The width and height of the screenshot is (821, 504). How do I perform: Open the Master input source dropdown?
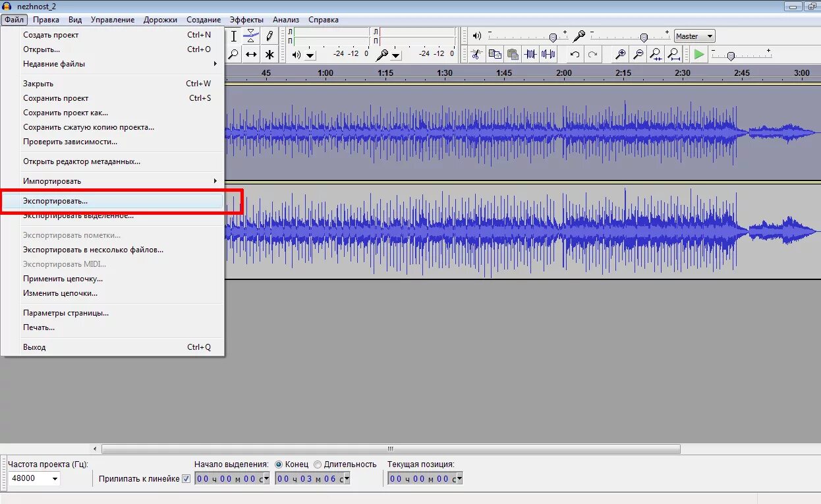point(694,36)
